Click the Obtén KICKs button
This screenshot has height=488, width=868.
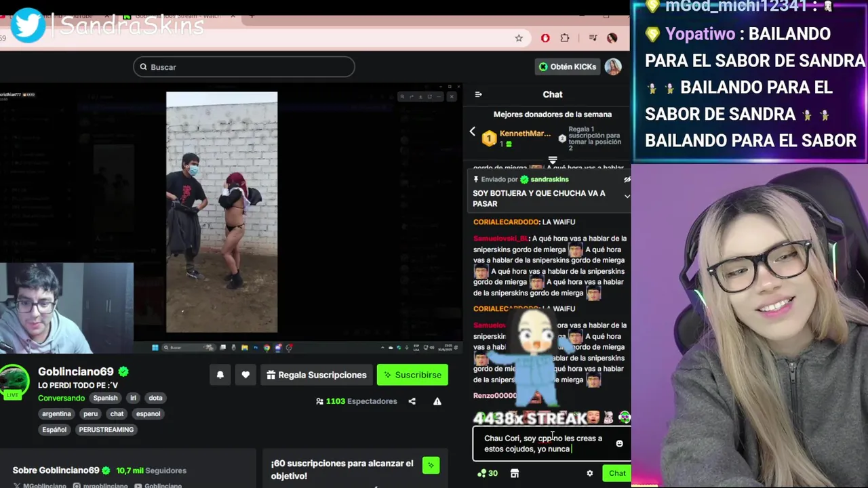click(x=568, y=66)
